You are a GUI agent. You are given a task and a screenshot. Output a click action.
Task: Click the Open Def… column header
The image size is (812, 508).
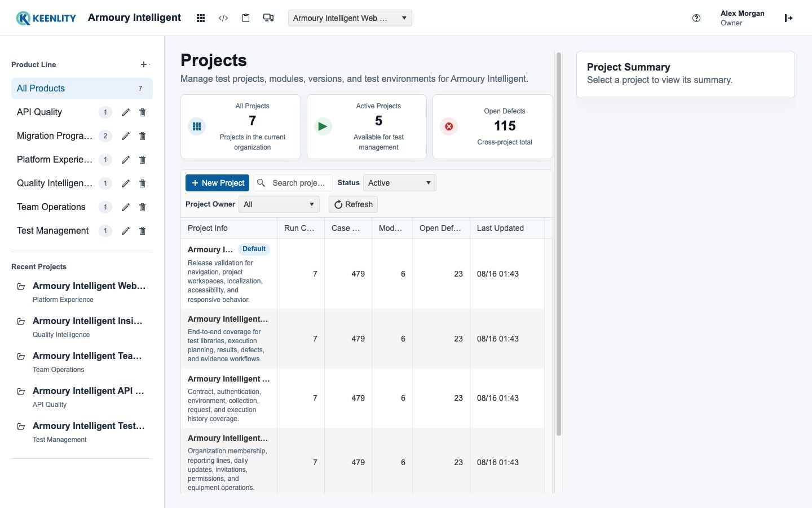[440, 228]
